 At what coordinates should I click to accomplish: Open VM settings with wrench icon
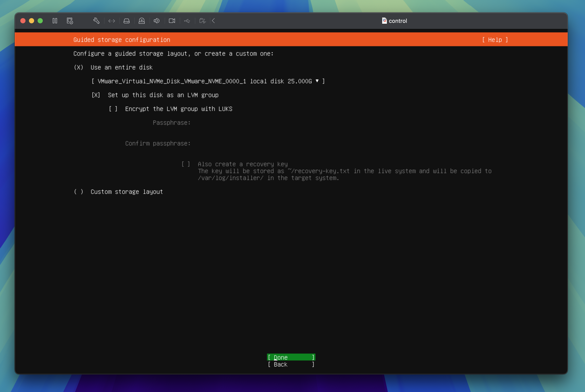click(96, 21)
